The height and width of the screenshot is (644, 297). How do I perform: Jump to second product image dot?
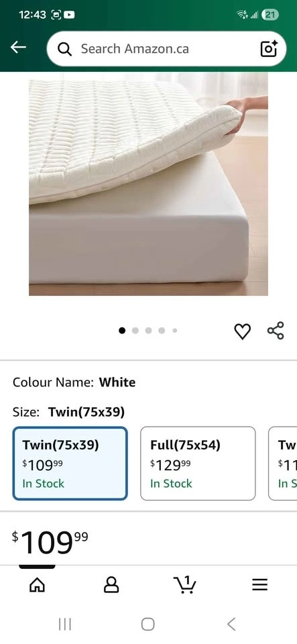135,331
